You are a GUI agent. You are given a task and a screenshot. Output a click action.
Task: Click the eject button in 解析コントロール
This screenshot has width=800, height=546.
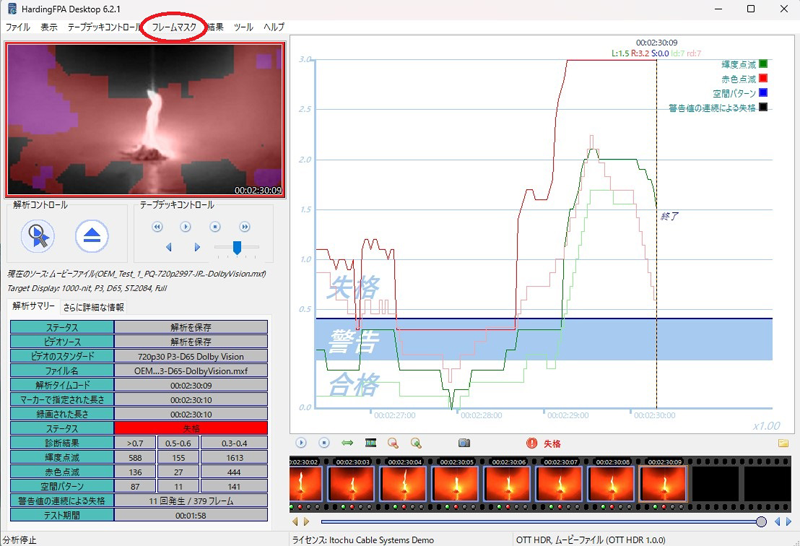point(92,236)
